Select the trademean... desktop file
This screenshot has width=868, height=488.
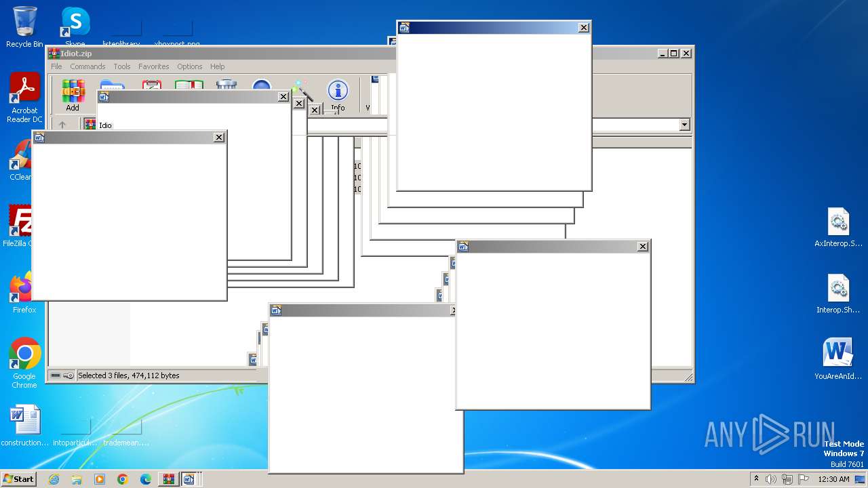126,434
